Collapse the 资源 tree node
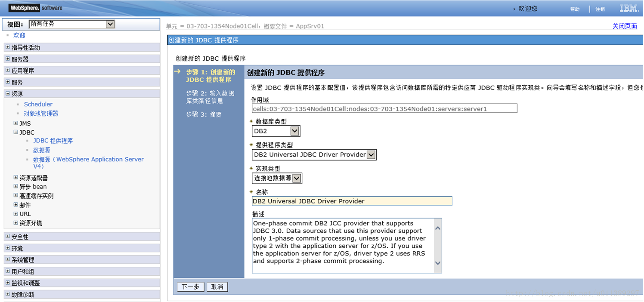The width and height of the screenshot is (644, 302). tap(8, 93)
